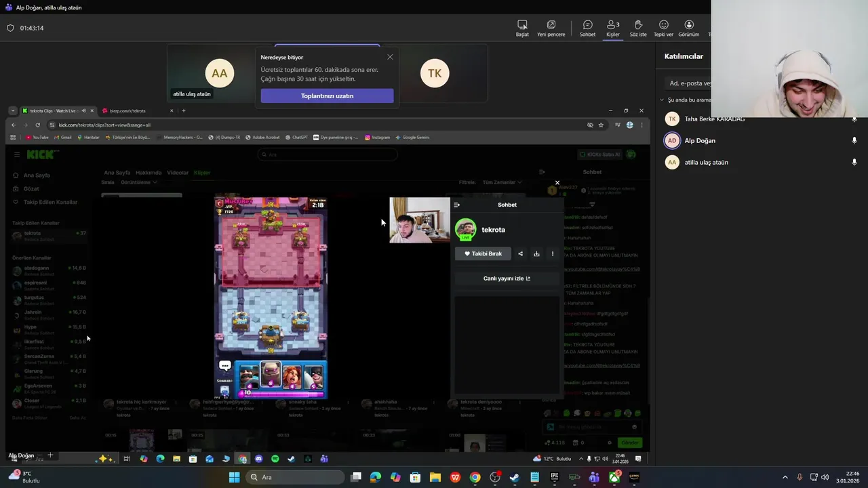This screenshot has height=488, width=868.
Task: Toggle microphone icon for Taha Berke KARADAĞ
Action: point(854,119)
